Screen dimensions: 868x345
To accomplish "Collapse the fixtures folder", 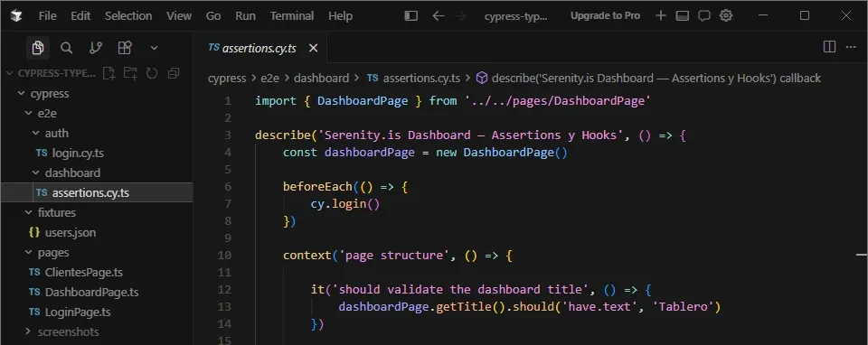I will [x=28, y=213].
